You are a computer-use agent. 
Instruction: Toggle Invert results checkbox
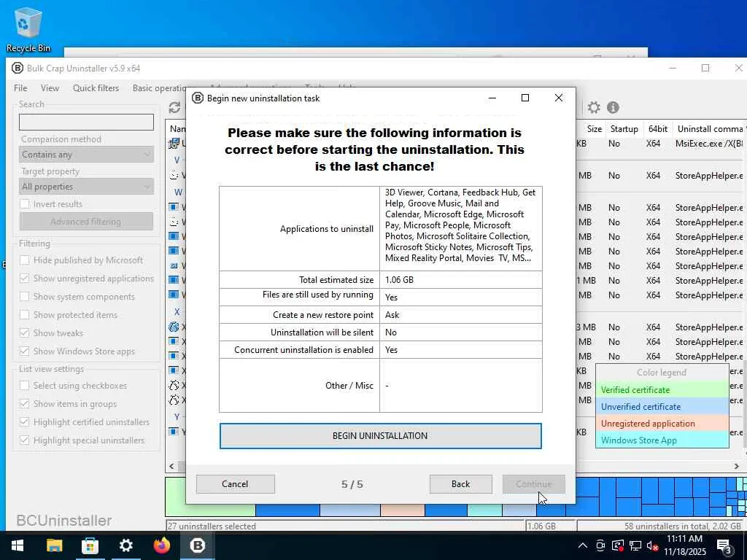[x=24, y=204]
